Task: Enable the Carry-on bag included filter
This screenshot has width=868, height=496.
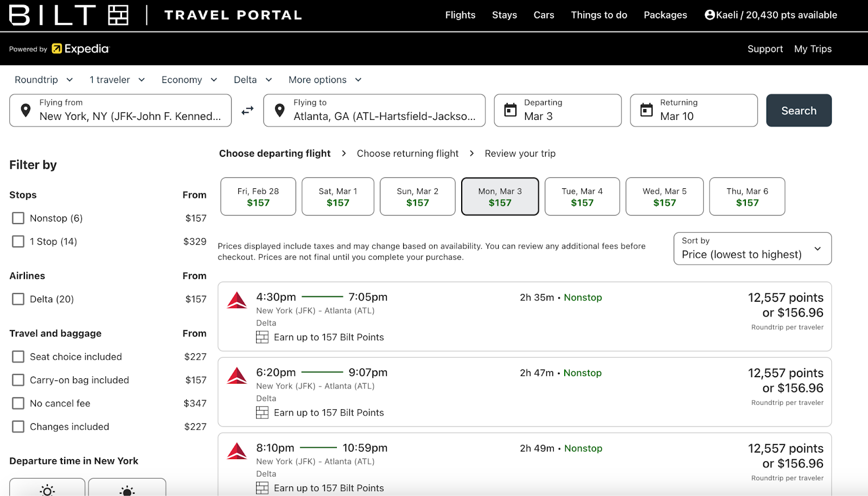Action: (x=18, y=380)
